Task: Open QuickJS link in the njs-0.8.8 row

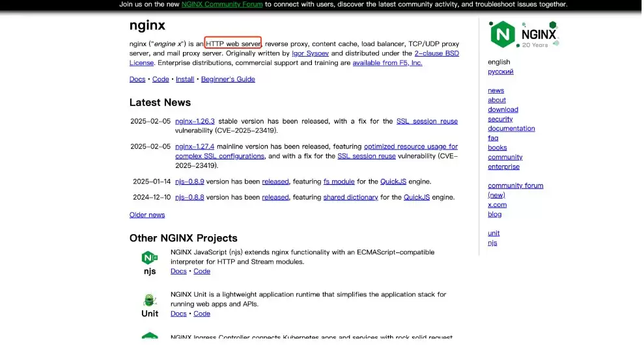Action: point(417,197)
